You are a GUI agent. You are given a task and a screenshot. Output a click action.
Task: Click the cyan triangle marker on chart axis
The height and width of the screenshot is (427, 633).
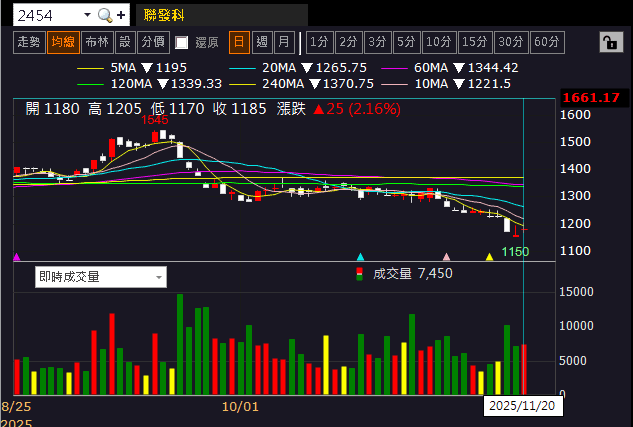point(361,257)
